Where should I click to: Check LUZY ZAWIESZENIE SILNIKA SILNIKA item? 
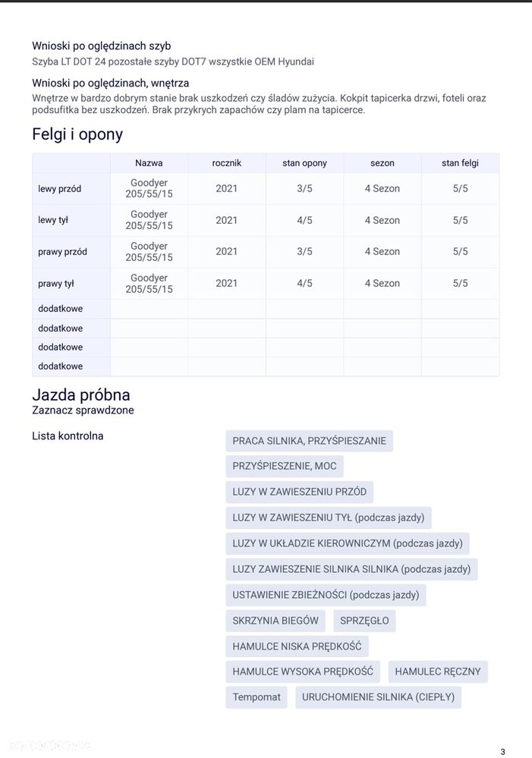351,569
